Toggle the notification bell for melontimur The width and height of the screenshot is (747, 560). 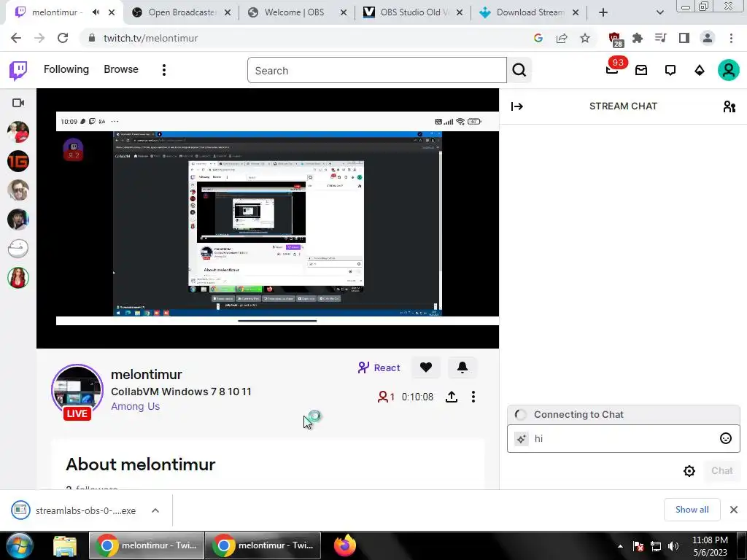(x=462, y=367)
